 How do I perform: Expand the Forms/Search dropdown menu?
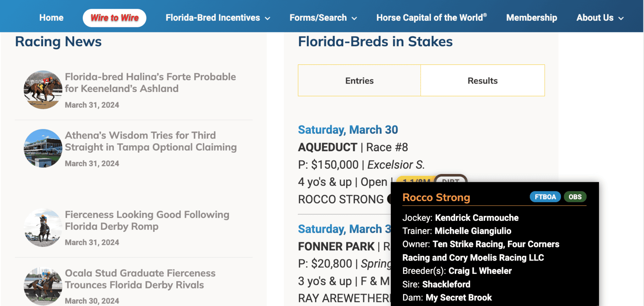click(x=323, y=18)
